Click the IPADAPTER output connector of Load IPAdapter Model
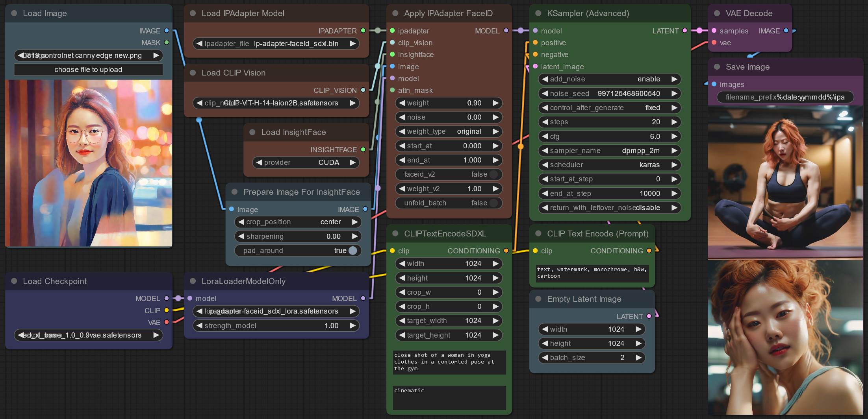The height and width of the screenshot is (419, 868). tap(363, 31)
